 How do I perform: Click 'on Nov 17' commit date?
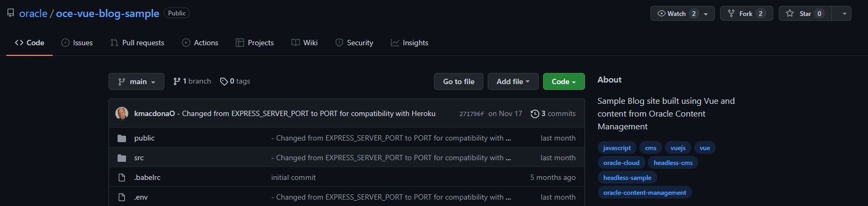coord(505,113)
